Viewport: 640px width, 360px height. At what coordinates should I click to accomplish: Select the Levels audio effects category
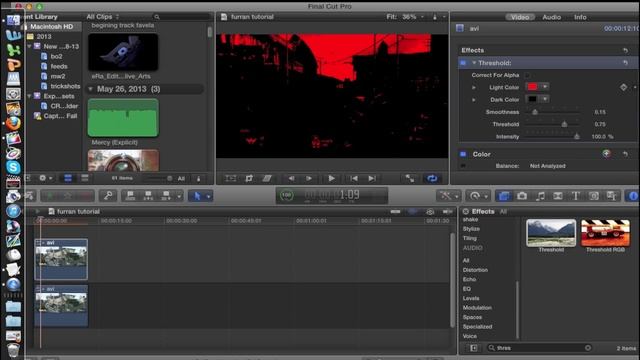point(471,298)
